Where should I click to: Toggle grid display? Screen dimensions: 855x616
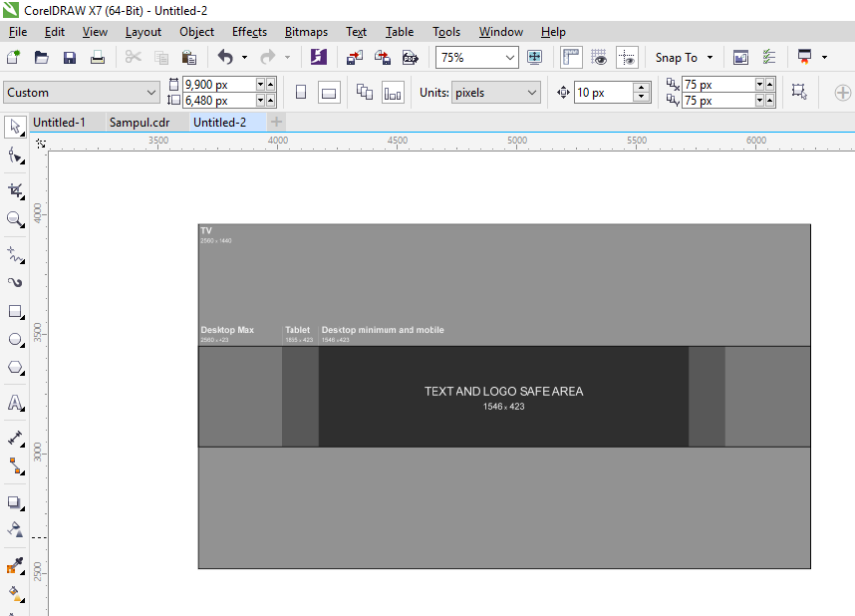(599, 57)
